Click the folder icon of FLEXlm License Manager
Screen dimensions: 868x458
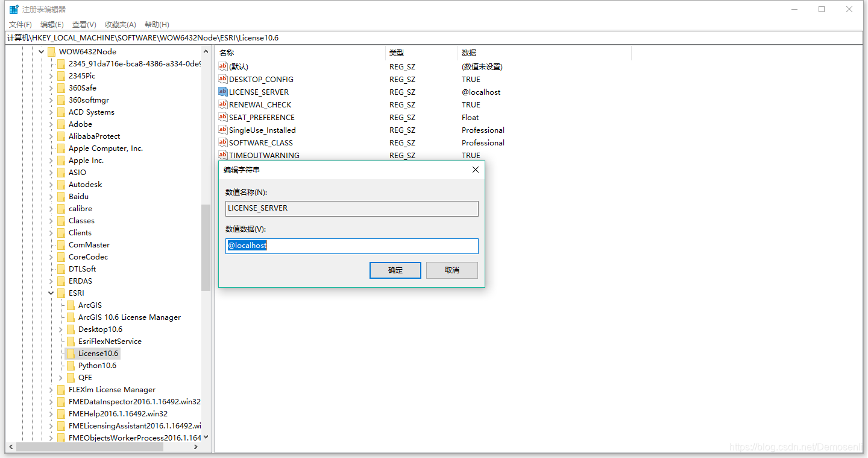tap(61, 389)
